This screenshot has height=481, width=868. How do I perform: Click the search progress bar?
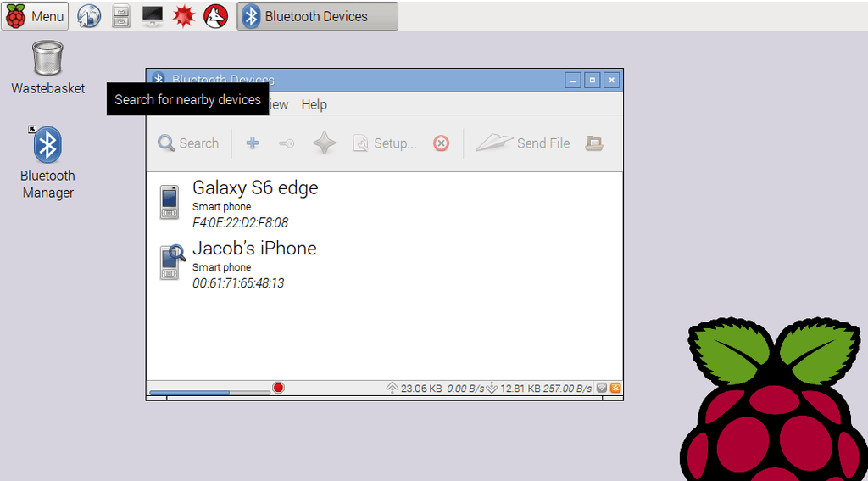[209, 392]
